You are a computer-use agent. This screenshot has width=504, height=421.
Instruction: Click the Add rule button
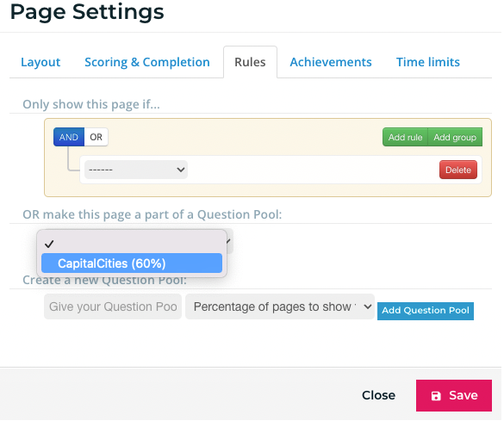tap(405, 137)
